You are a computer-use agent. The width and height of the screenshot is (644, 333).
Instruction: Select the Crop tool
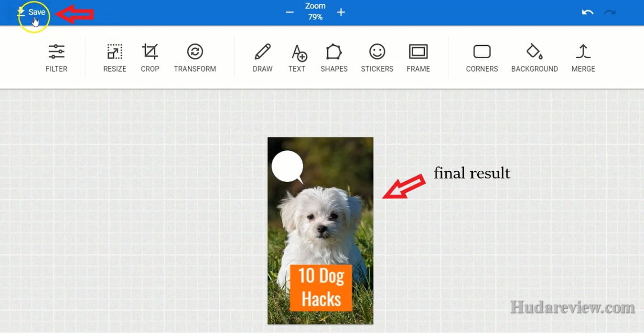150,58
